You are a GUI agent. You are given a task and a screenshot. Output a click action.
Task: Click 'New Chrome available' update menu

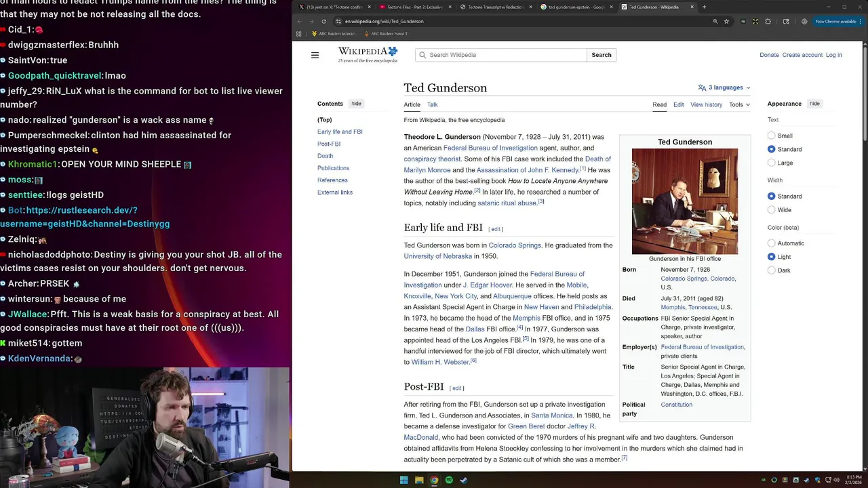click(839, 21)
